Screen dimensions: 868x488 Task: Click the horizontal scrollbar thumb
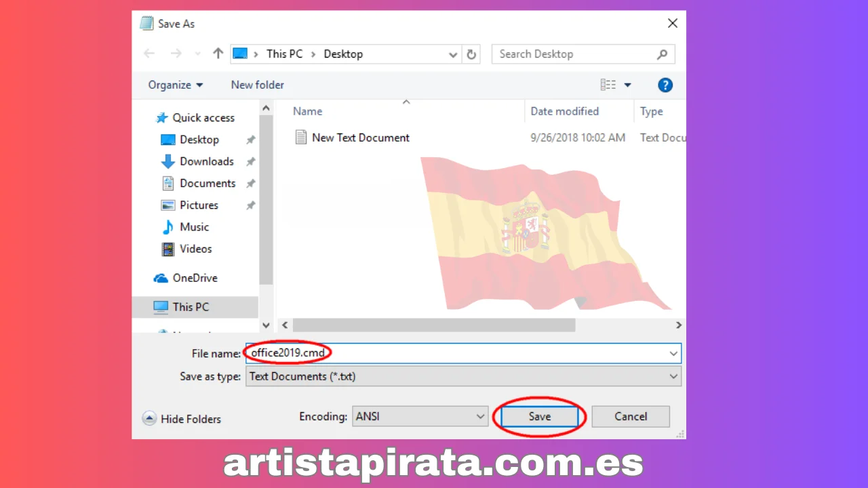434,325
